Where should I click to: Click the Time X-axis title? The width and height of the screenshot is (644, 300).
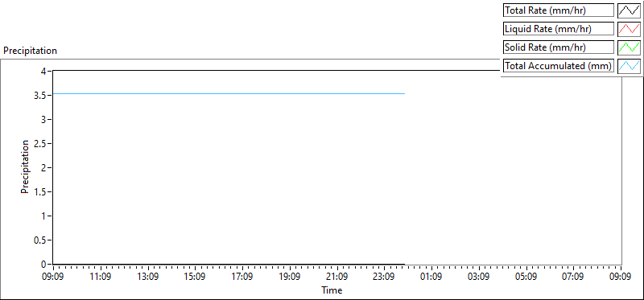coord(332,290)
